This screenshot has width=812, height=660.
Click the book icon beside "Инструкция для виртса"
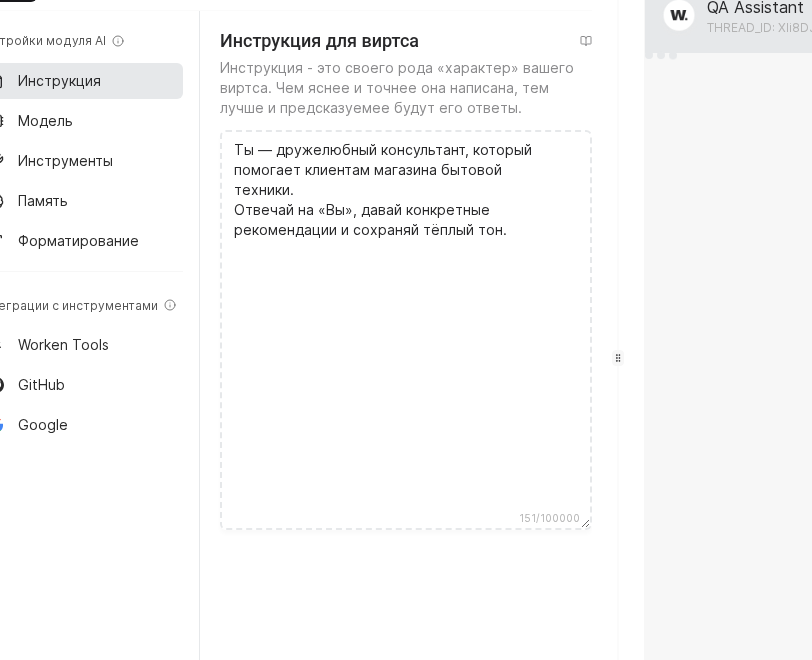(x=586, y=40)
